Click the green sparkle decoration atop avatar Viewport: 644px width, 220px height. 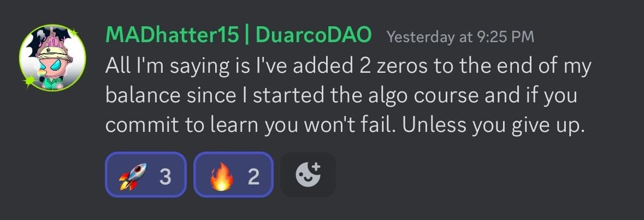click(74, 32)
